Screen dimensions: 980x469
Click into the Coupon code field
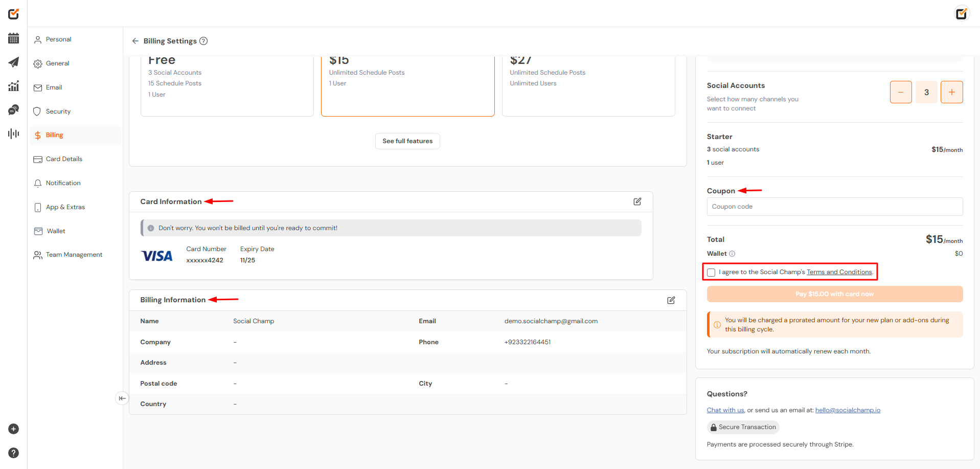point(835,207)
